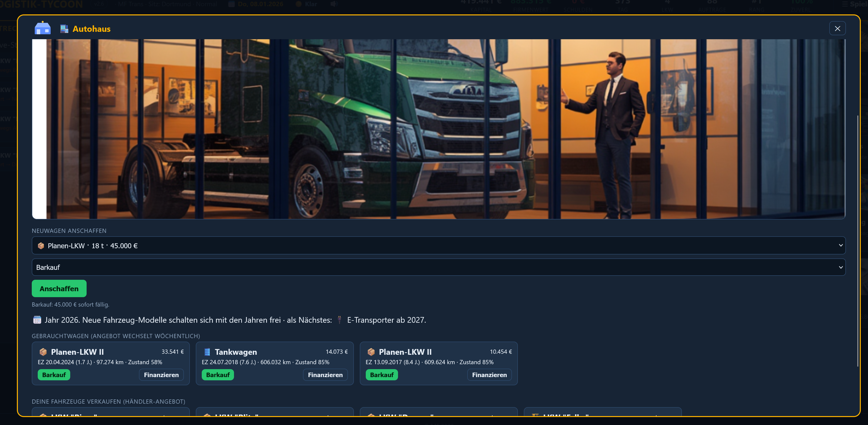Finance the 10.454 € Planen-LKW II

coord(489,375)
